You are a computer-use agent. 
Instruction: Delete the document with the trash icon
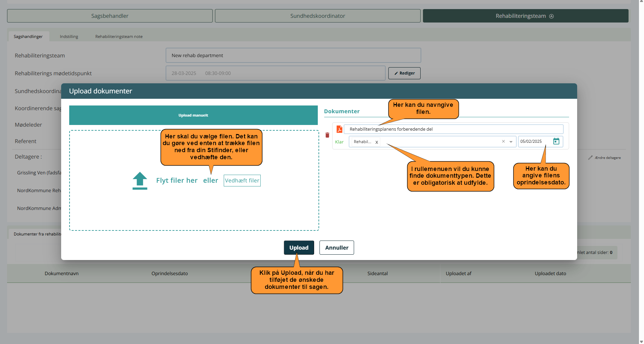pos(327,135)
